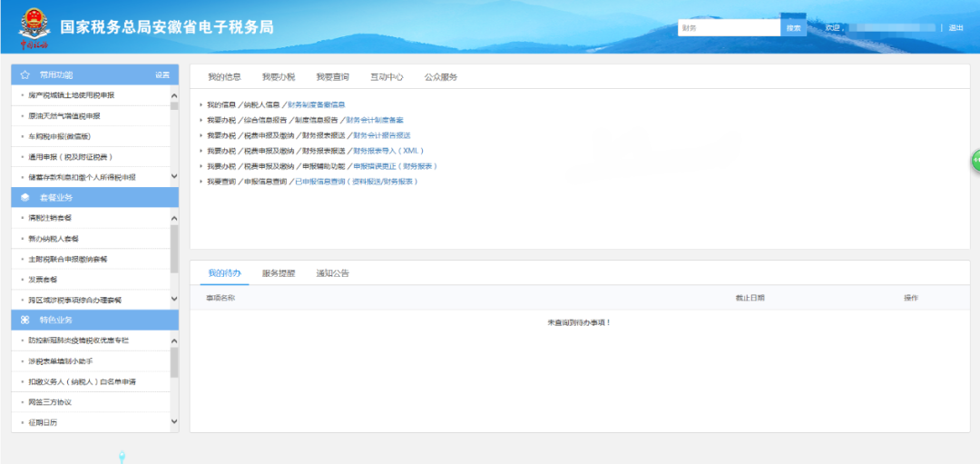Click the 国家税务总局安徽省电子税务局 title
This screenshot has width=980, height=464.
point(167,27)
